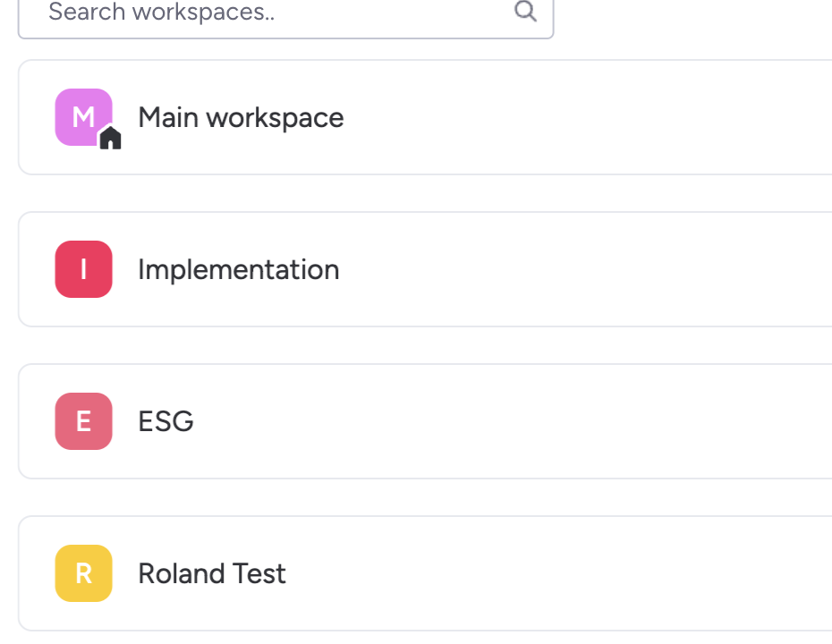
Task: Click the red I Implementation avatar
Action: click(84, 269)
